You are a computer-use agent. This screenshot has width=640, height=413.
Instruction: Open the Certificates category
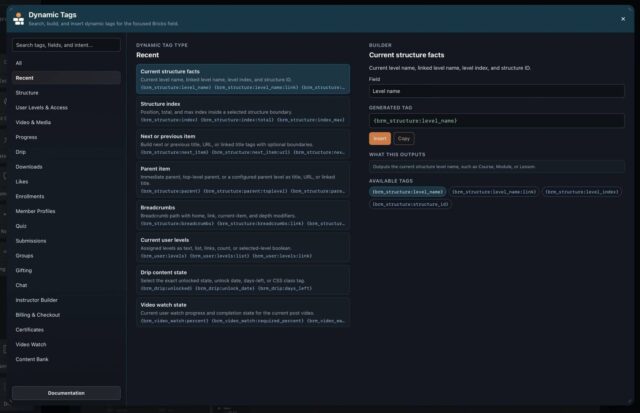coord(66,329)
